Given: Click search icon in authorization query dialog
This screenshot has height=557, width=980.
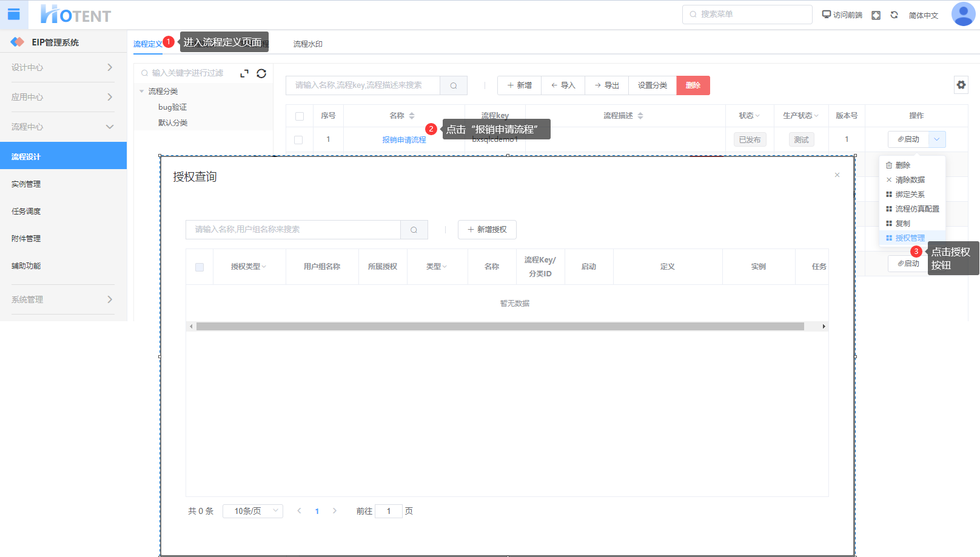Looking at the screenshot, I should tap(414, 230).
